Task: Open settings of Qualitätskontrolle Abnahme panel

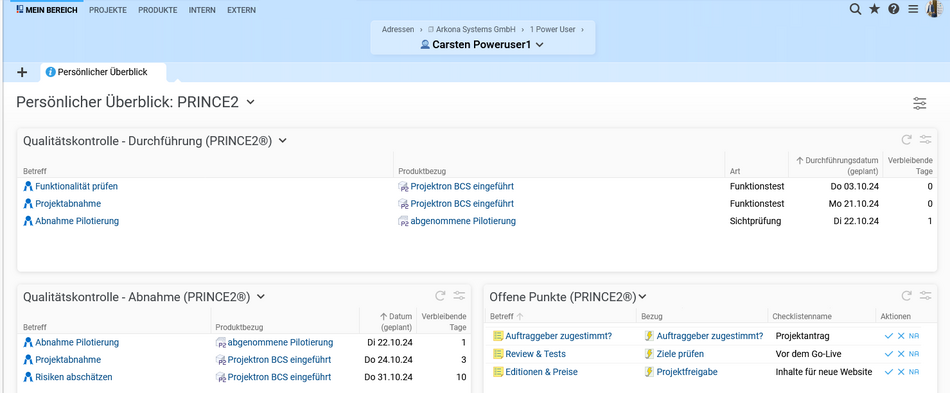Action: [459, 296]
